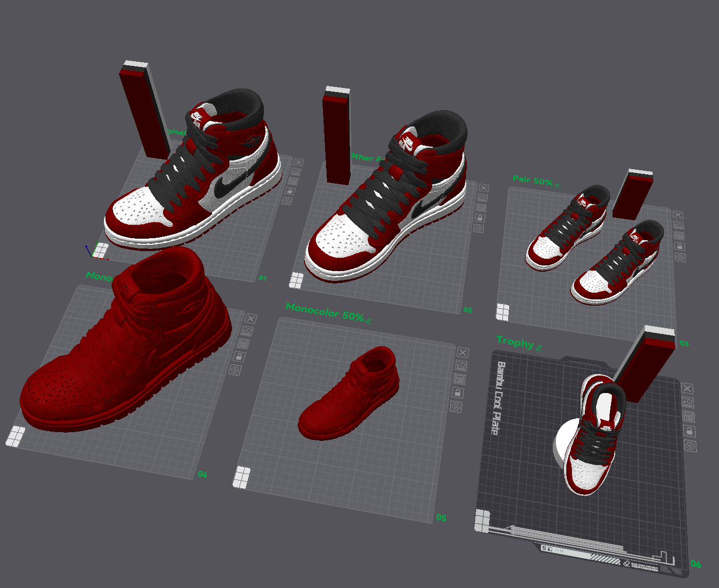This screenshot has height=588, width=719.
Task: Auto-orient objects on Pair 50% plate
Action: click(678, 225)
